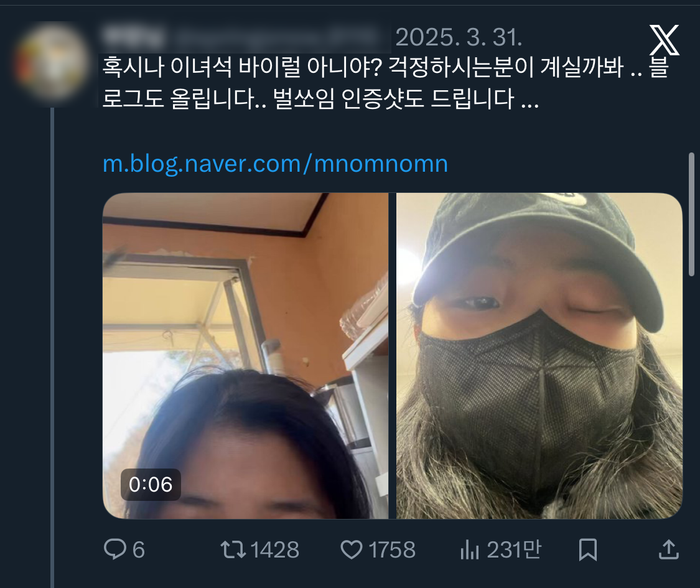The height and width of the screenshot is (588, 700).
Task: Open the right photo with black mask
Action: point(539,355)
